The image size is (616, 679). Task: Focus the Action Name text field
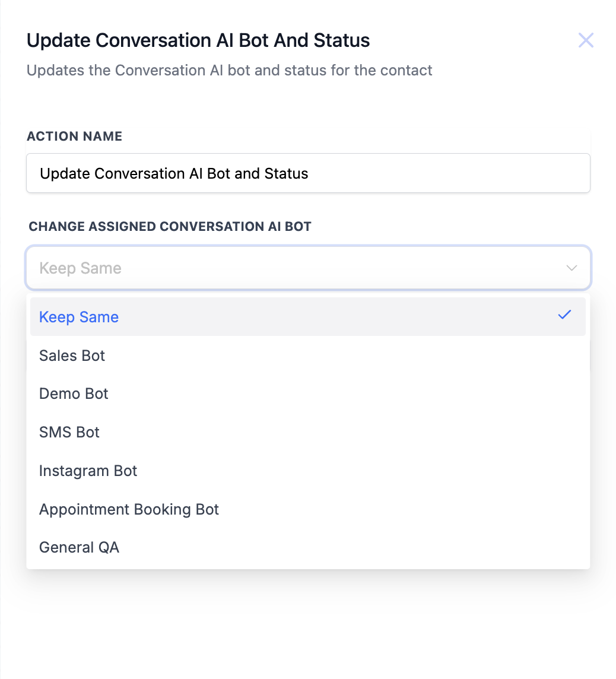pyautogui.click(x=308, y=173)
